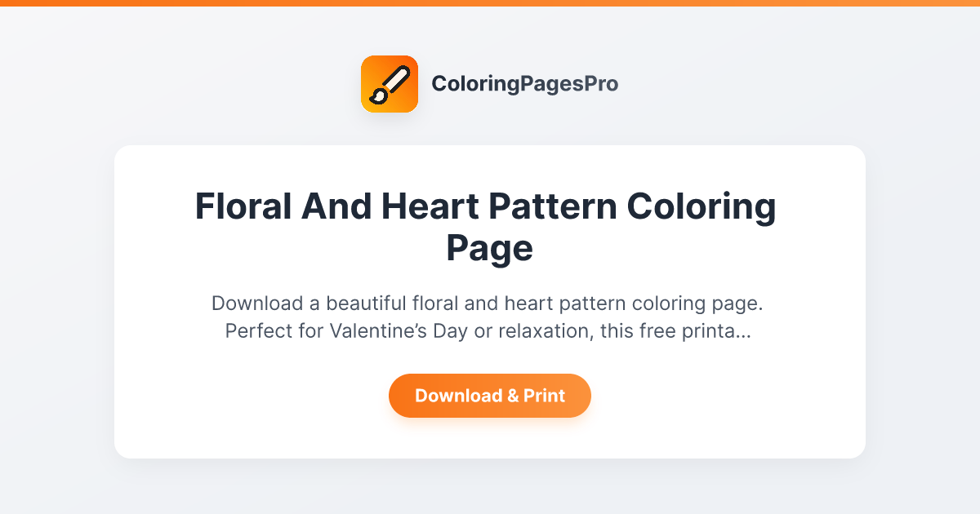980x514 pixels.
Task: Start download using Download & Print
Action: tap(490, 396)
